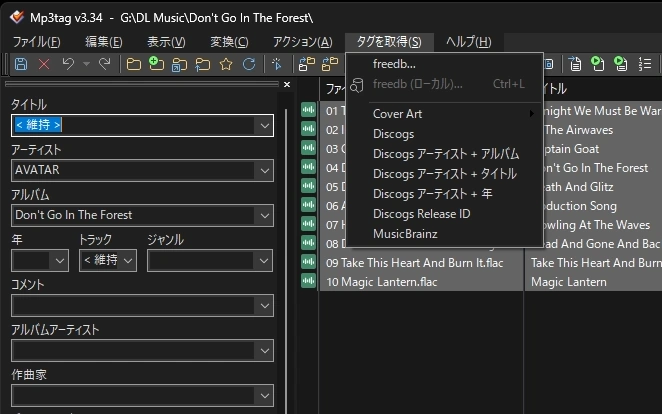Launch the auto-numbering wizard list icon
The height and width of the screenshot is (414, 662).
[644, 64]
